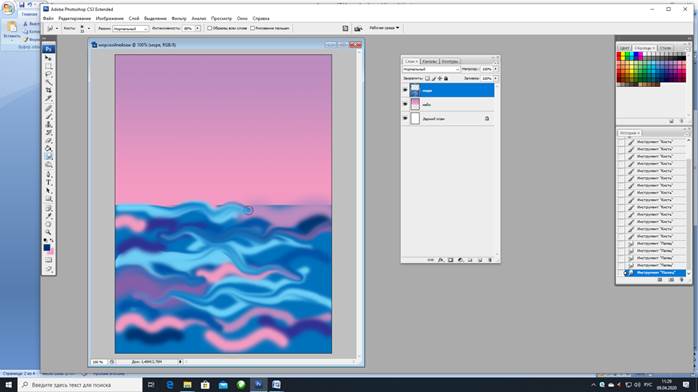Open layer opacity arrow in Layers panel

pos(495,69)
